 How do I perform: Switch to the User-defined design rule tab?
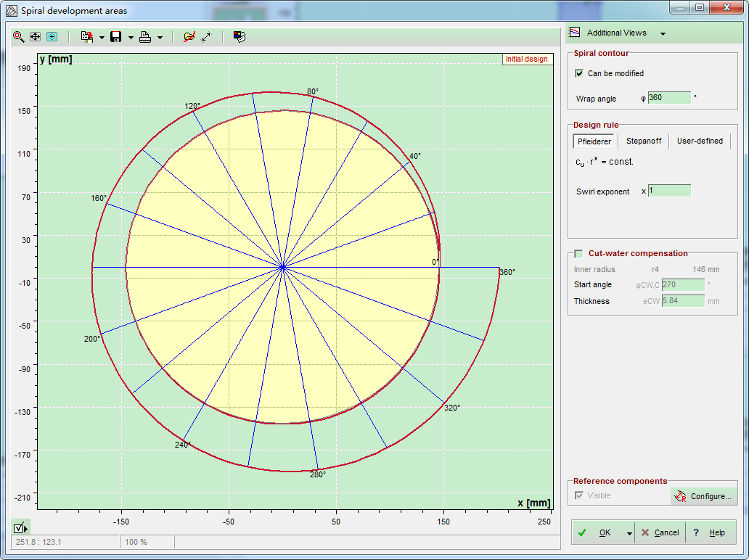tap(700, 141)
